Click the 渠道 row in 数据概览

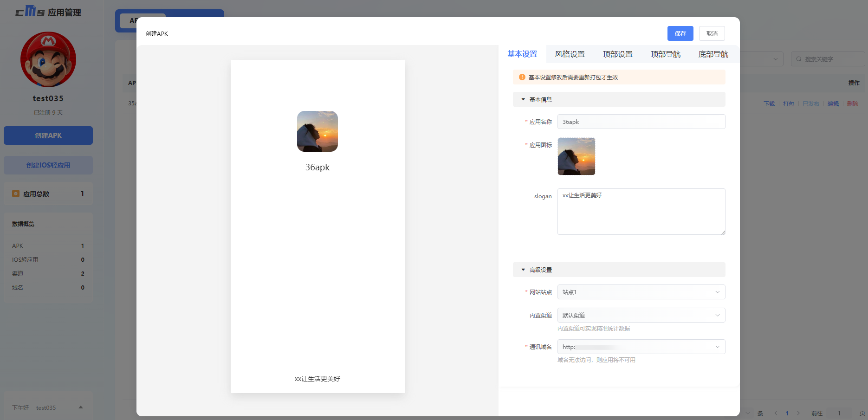coord(48,273)
